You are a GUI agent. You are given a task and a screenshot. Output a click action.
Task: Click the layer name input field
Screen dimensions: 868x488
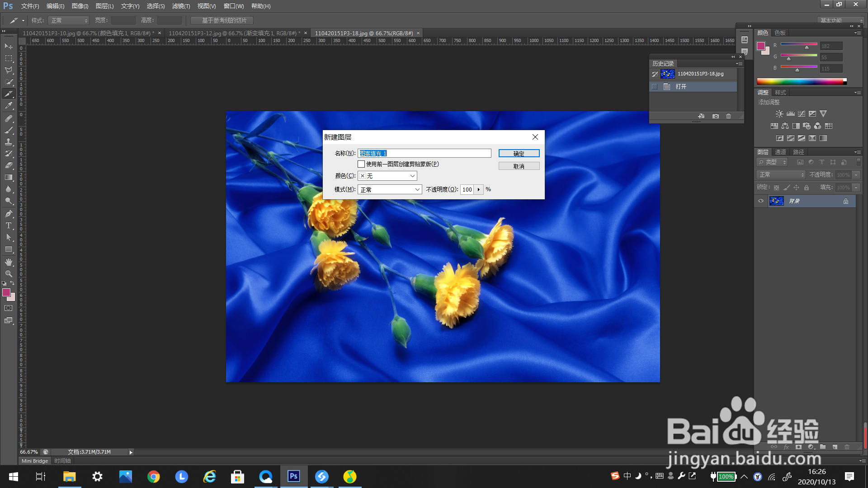[424, 154]
